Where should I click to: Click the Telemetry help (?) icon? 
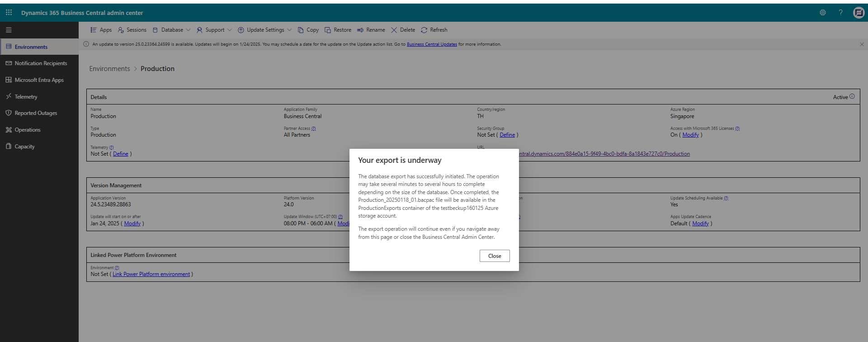coord(112,147)
